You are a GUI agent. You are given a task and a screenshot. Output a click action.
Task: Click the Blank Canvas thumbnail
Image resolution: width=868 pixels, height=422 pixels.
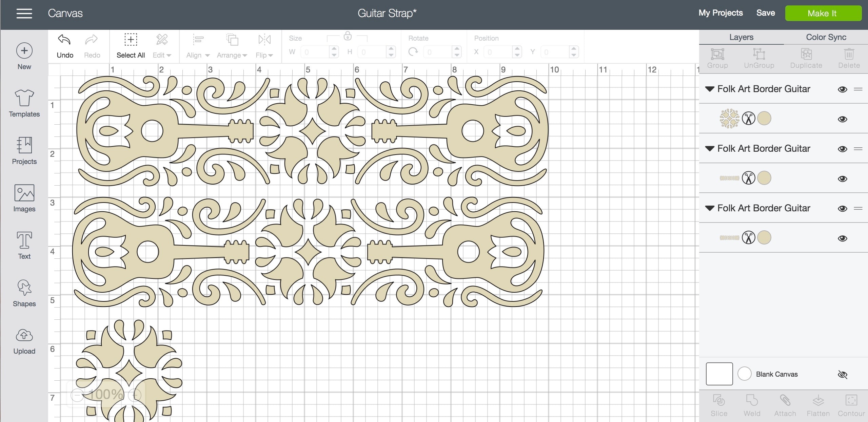point(719,374)
